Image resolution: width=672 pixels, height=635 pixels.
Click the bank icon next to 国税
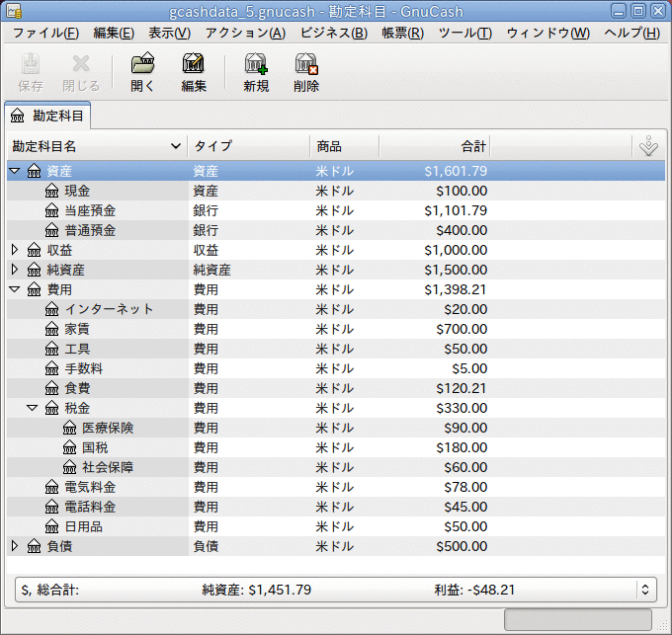[x=69, y=447]
